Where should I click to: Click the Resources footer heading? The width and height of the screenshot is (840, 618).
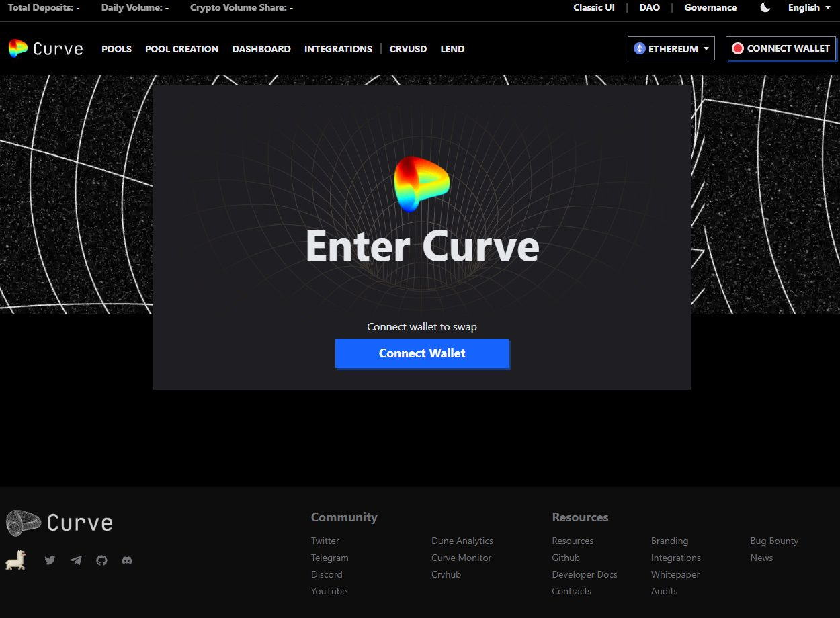[580, 517]
